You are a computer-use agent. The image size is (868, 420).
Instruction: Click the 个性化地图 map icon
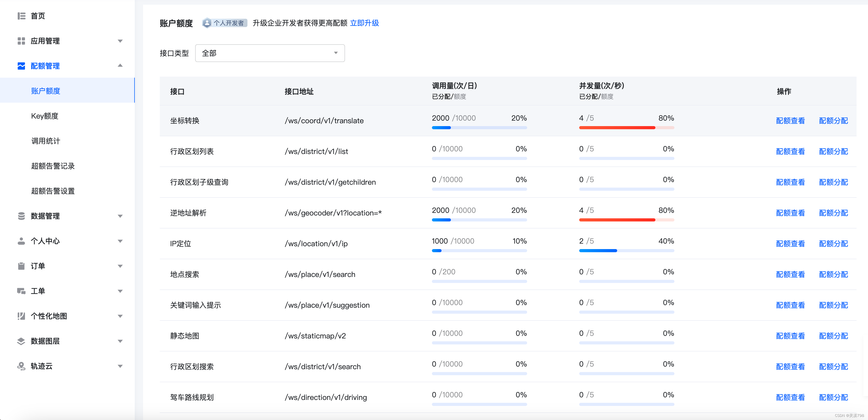21,316
